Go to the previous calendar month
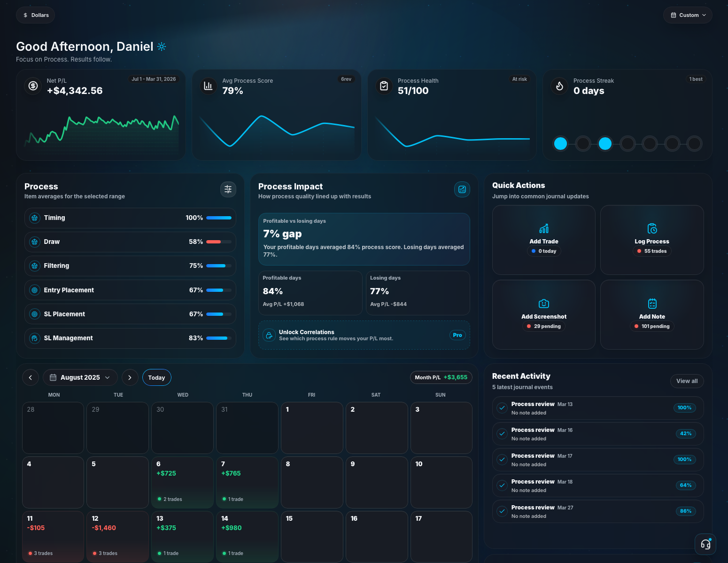 (x=31, y=377)
